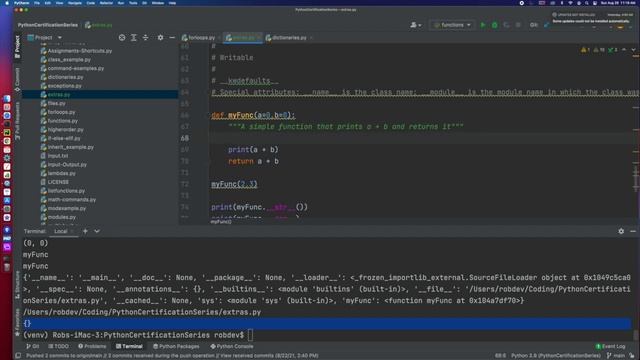Open math-commands.py in project tree
This screenshot has height=360, width=640.
[68, 200]
